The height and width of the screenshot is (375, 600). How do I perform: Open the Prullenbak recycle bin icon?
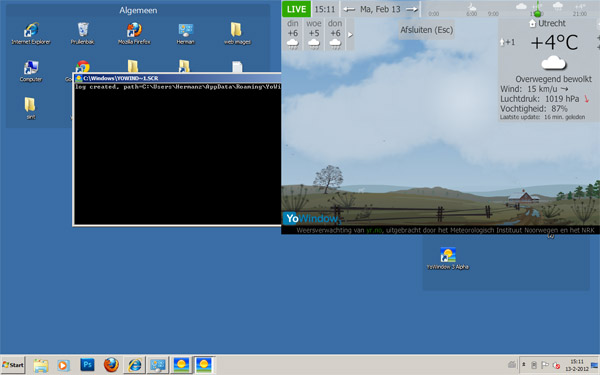click(x=83, y=34)
